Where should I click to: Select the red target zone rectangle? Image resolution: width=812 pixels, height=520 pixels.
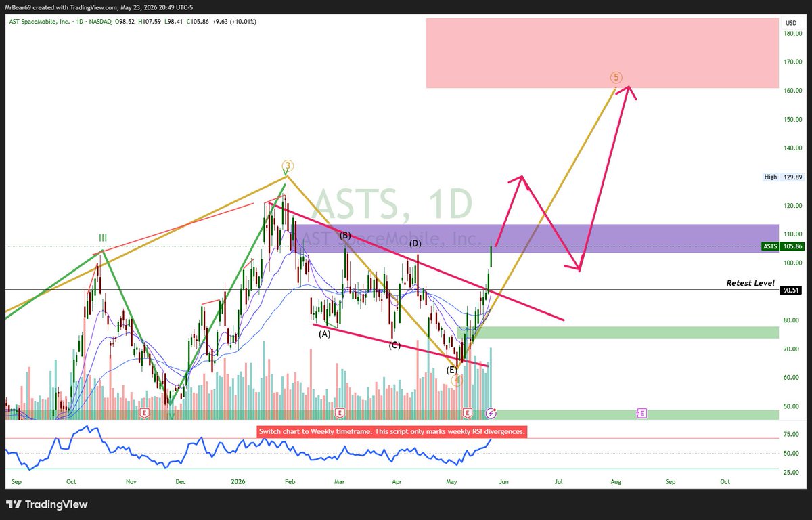coord(602,53)
